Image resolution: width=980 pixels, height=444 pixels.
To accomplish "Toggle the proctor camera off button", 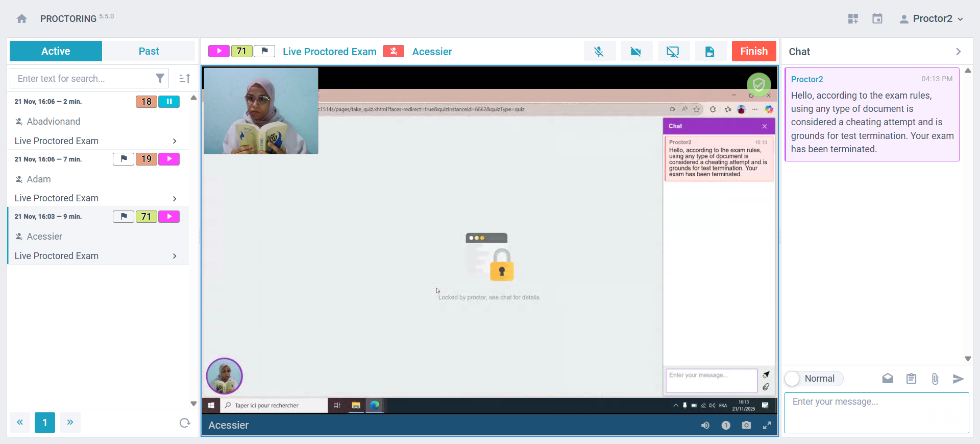I will (x=636, y=51).
